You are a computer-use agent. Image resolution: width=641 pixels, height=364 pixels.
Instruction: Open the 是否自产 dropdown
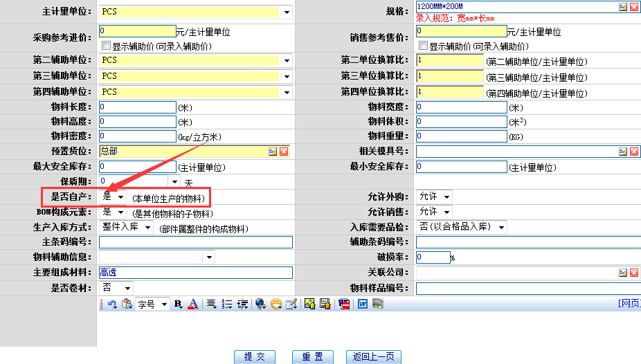click(x=114, y=197)
